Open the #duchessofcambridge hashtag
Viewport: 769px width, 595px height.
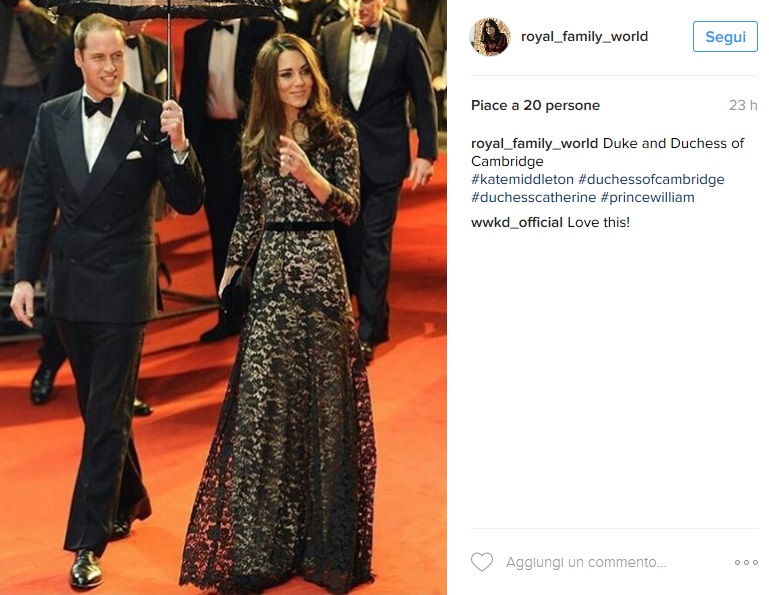coord(651,180)
